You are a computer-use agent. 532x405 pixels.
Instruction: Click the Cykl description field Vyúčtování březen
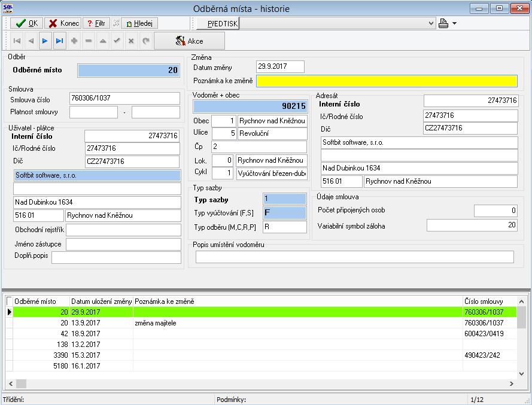(272, 173)
